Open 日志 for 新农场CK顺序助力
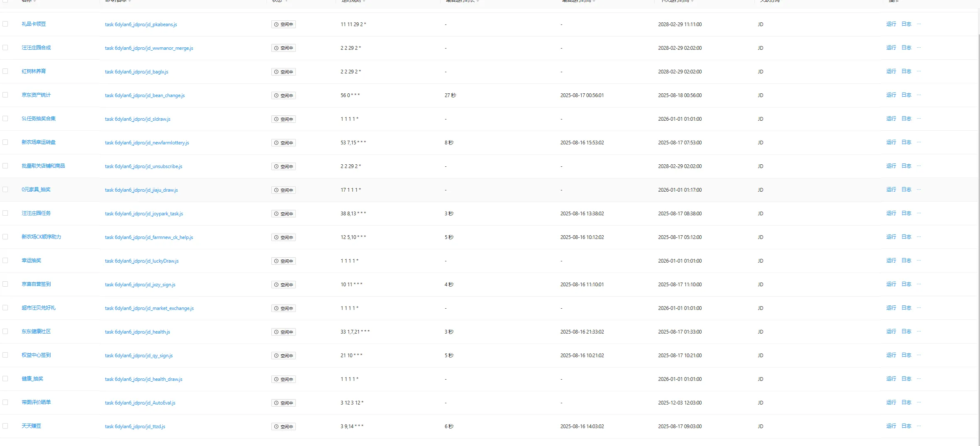Screen dimensions: 980x446 (906, 237)
